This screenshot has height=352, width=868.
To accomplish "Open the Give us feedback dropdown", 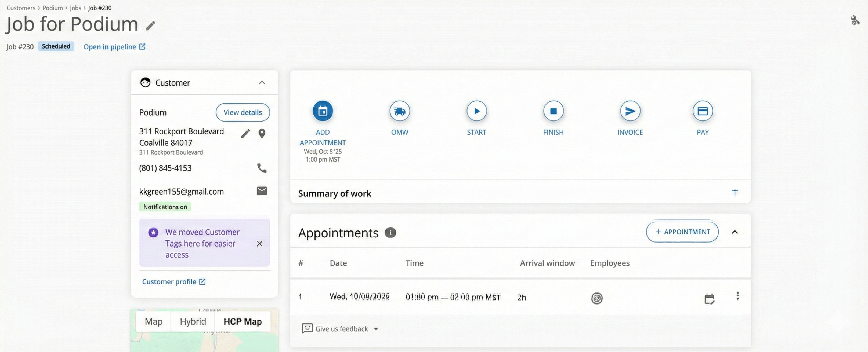I will click(x=340, y=328).
